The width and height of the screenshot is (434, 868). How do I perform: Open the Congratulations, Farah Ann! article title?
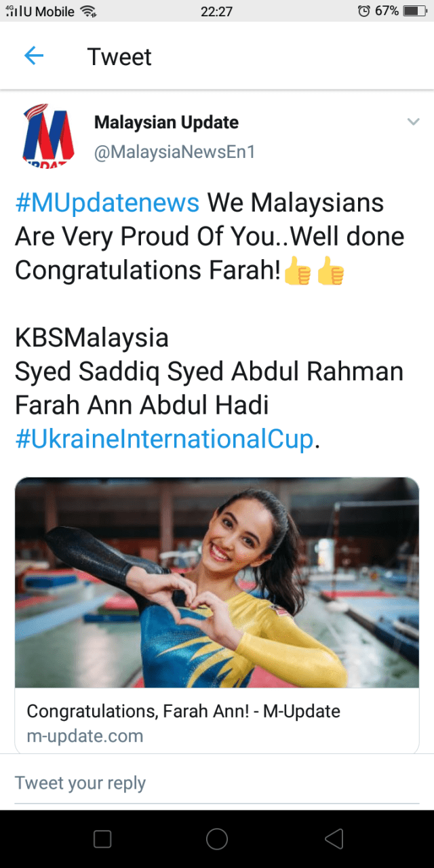183,711
